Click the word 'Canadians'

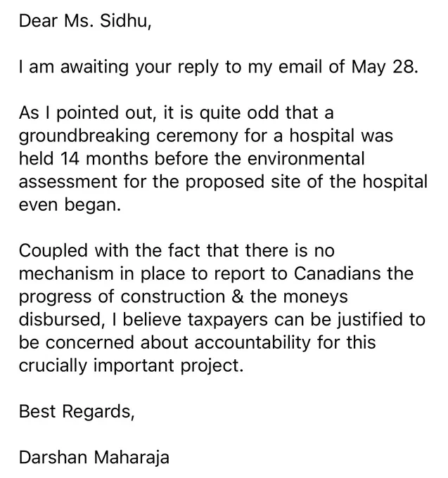[x=337, y=273]
